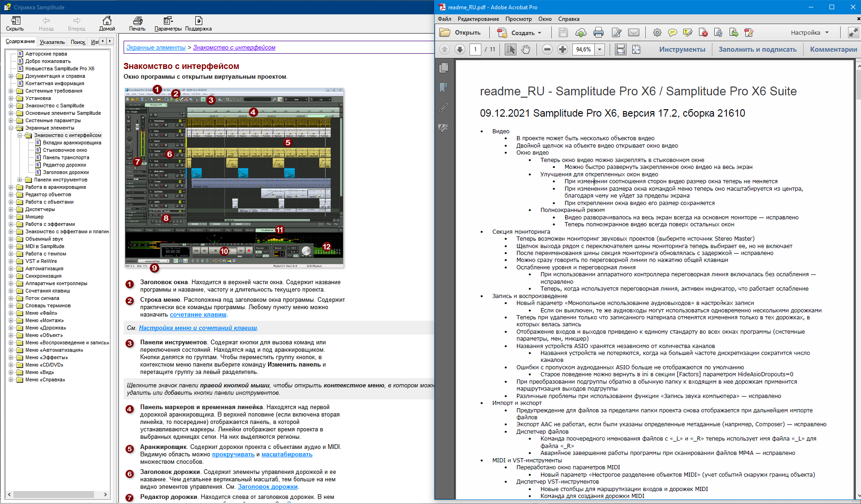Viewport: 861px width, 504px height.
Task: Expand the Документация и справка tree folder
Action: (11, 76)
